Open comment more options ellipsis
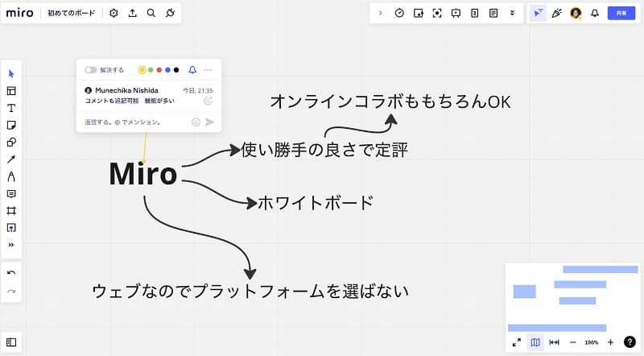 [x=208, y=70]
